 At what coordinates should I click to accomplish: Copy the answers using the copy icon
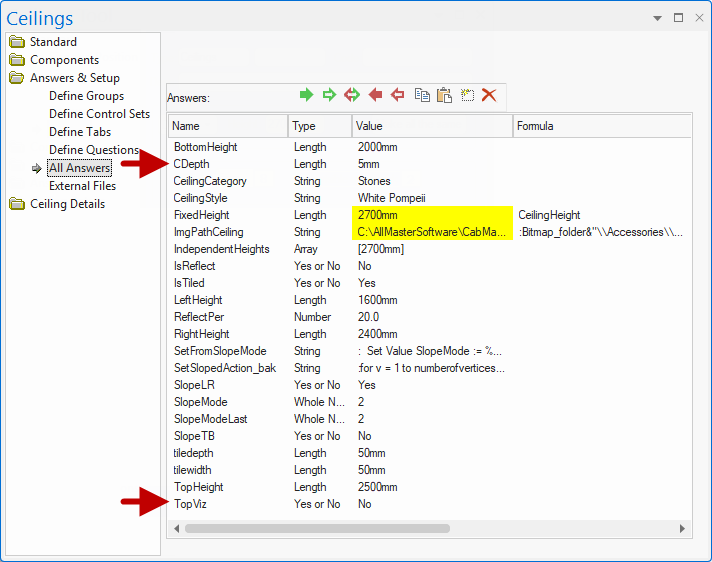click(422, 95)
